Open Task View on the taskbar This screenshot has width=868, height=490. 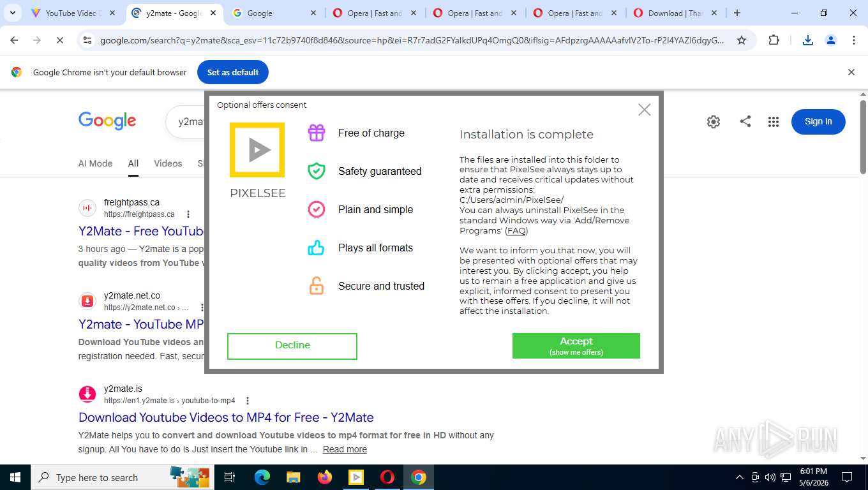point(230,477)
